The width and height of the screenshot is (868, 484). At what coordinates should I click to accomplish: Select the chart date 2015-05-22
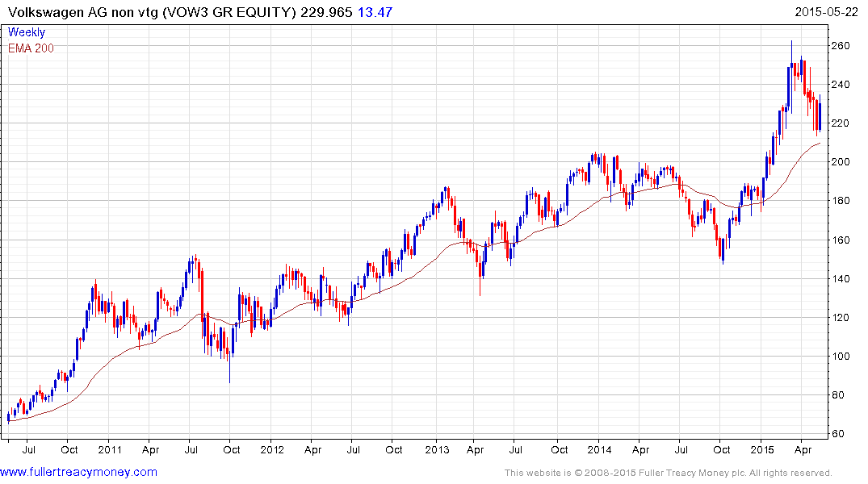point(826,12)
